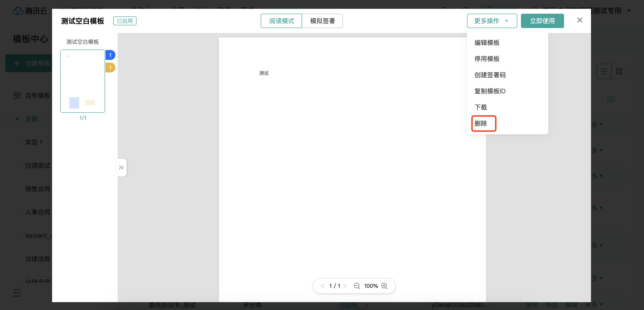Collapse the sidebar menu icon at bottom-left

coord(17,293)
